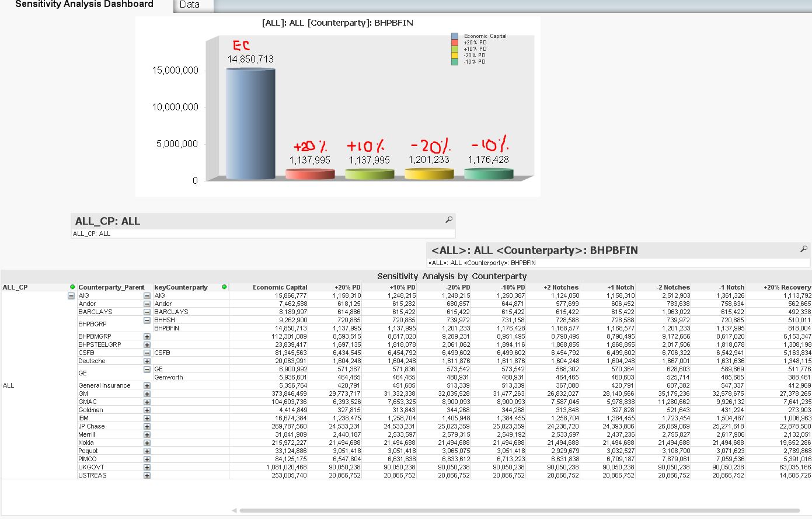The image size is (812, 519).
Task: Expand the Merrill counterparty parent row
Action: pyautogui.click(x=147, y=435)
